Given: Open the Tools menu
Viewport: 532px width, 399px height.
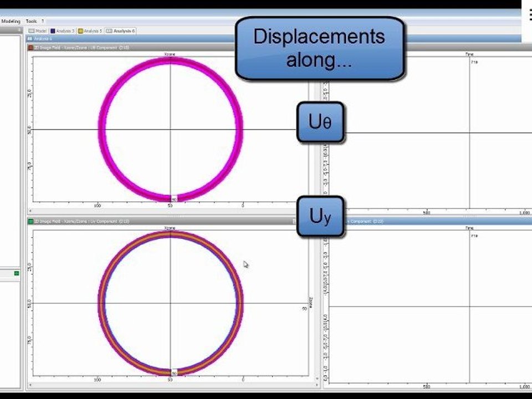Looking at the screenshot, I should 31,21.
